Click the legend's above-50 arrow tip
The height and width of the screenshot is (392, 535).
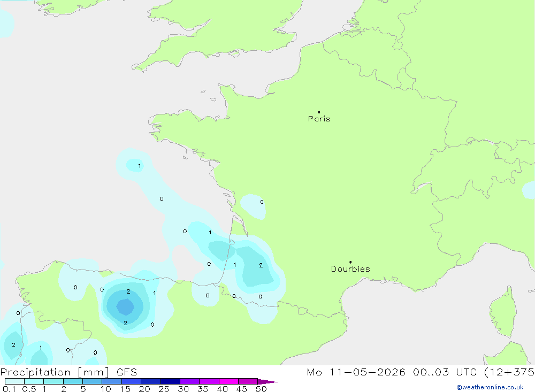[x=267, y=382]
